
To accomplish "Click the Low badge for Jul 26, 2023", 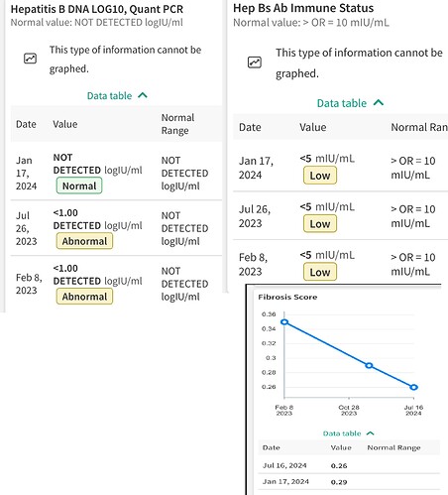I will [320, 224].
